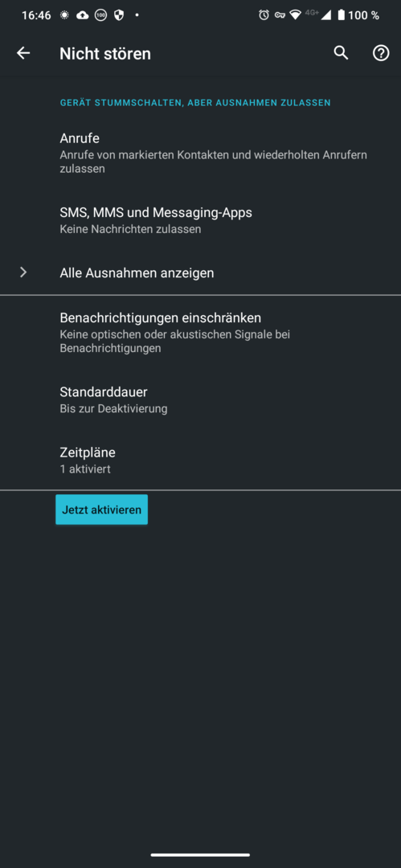Screen dimensions: 401x868
Task: Tap the VPN key status icon
Action: [x=280, y=15]
